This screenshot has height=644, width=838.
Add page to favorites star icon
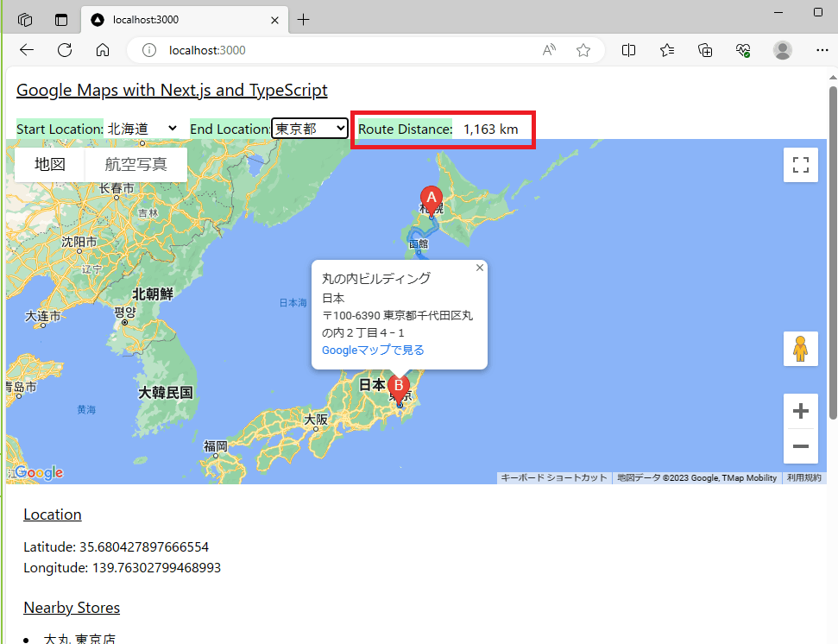click(x=583, y=50)
